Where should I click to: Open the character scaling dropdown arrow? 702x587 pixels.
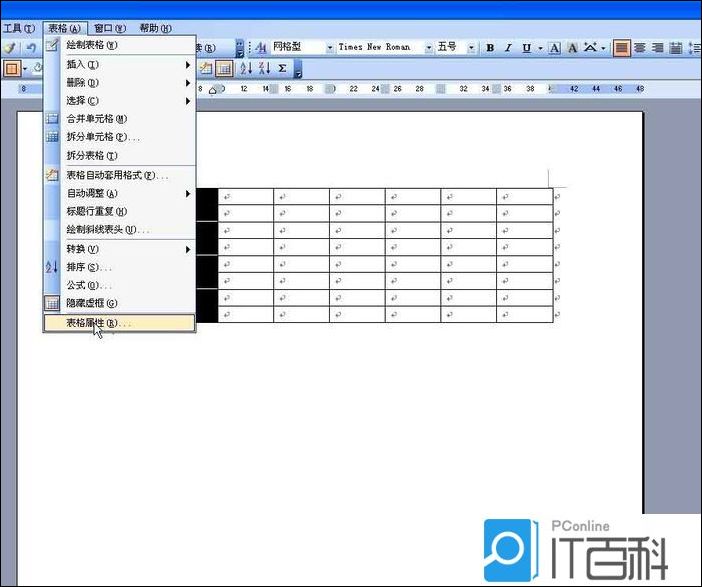tap(603, 48)
